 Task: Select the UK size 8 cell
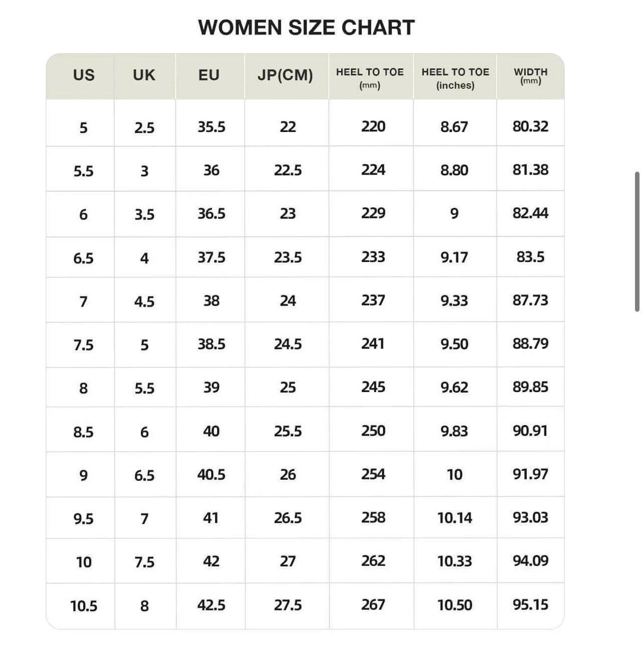tap(144, 606)
